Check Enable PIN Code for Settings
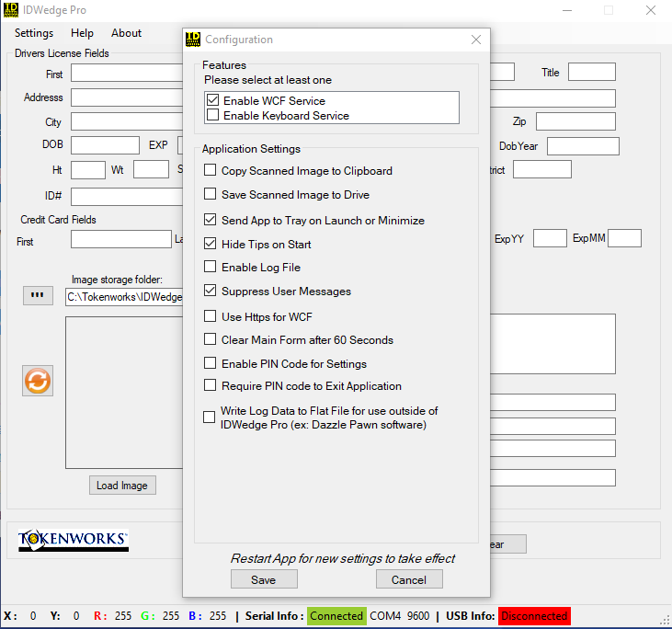 click(210, 363)
